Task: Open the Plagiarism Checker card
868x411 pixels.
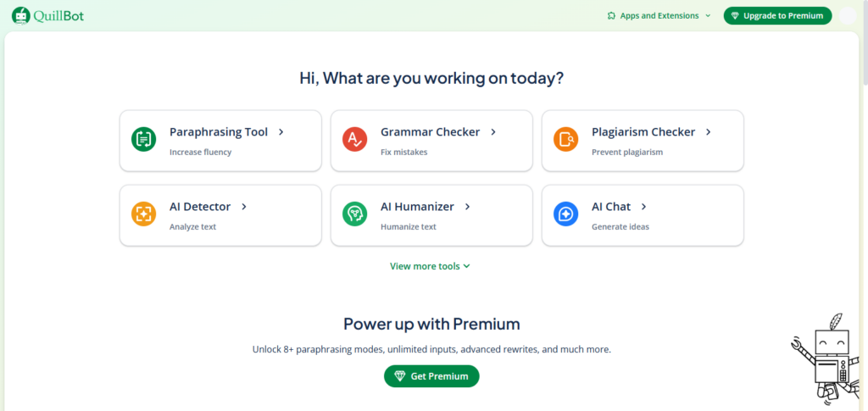Action: pyautogui.click(x=642, y=140)
